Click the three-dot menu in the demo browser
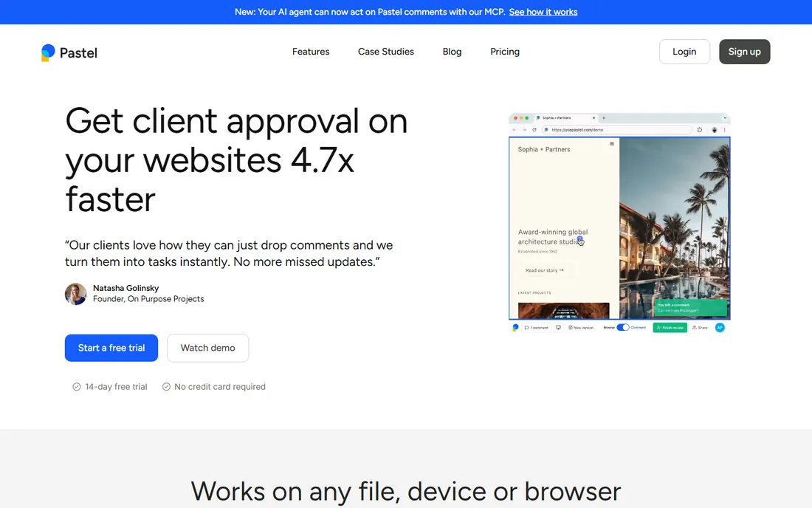The width and height of the screenshot is (812, 508). [x=724, y=129]
